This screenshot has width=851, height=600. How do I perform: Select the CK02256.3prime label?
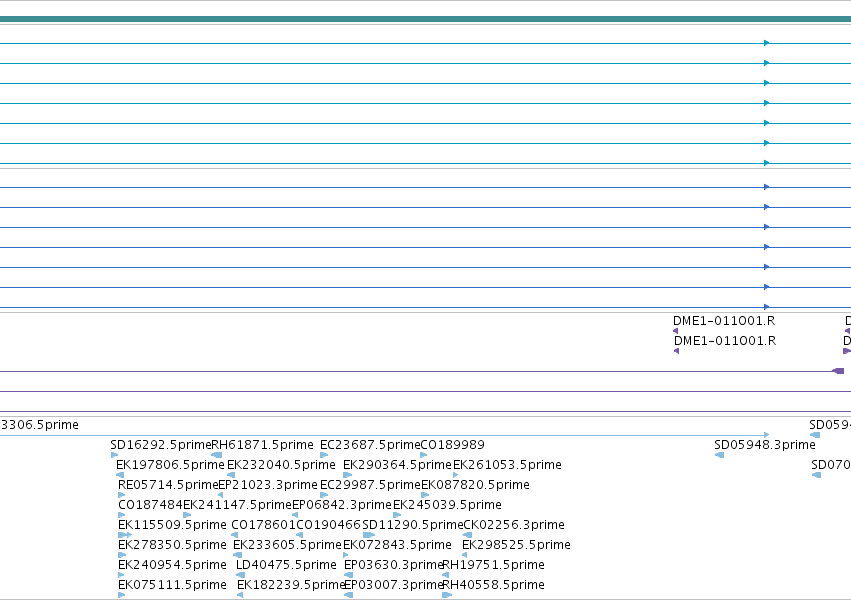pos(514,525)
